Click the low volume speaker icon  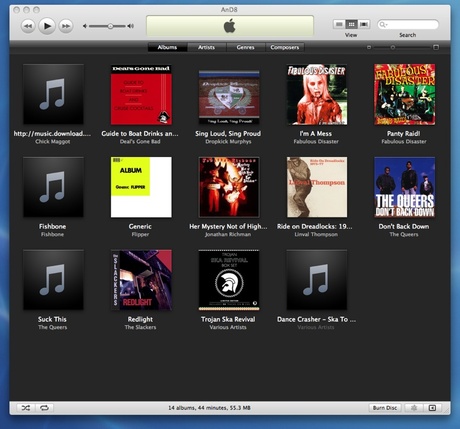(x=85, y=26)
